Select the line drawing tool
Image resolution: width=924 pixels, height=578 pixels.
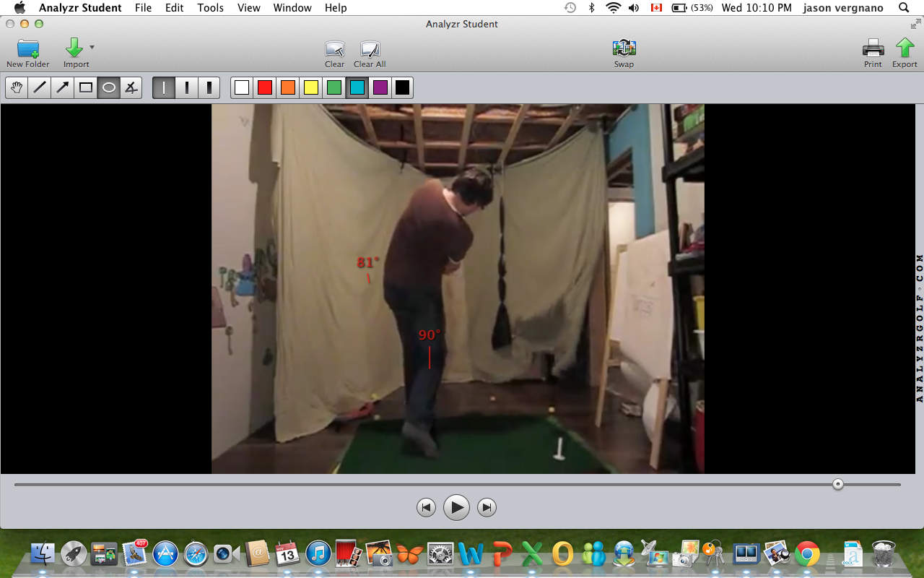tap(40, 87)
